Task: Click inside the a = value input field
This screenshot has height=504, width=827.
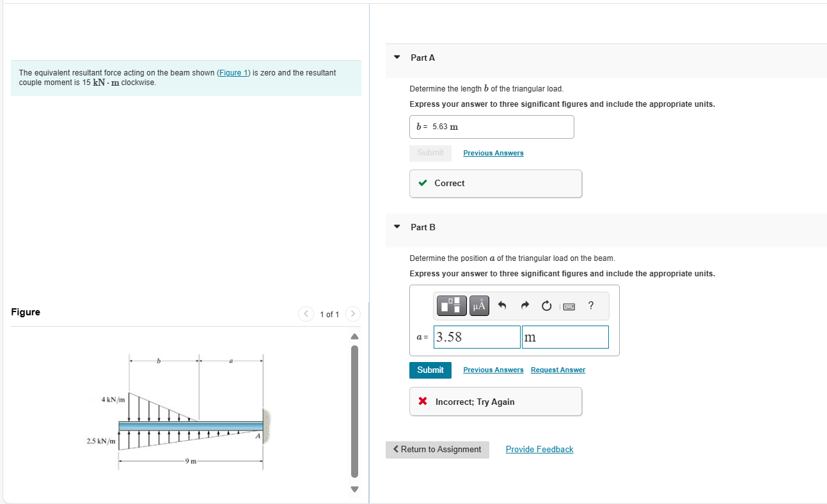Action: pyautogui.click(x=477, y=336)
